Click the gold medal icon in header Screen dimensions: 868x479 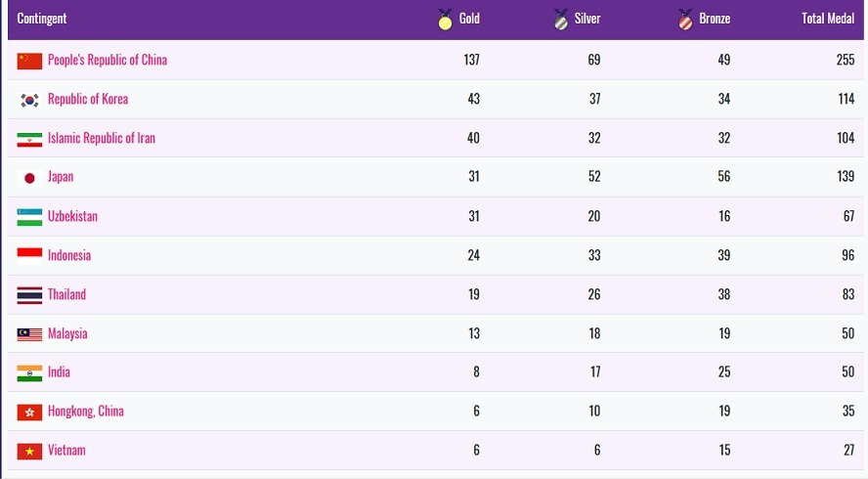click(445, 19)
